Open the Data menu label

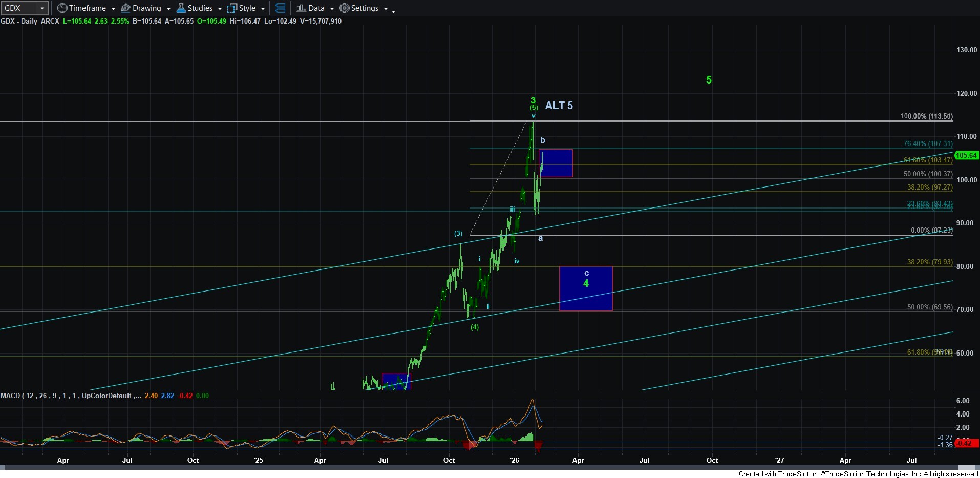point(316,8)
